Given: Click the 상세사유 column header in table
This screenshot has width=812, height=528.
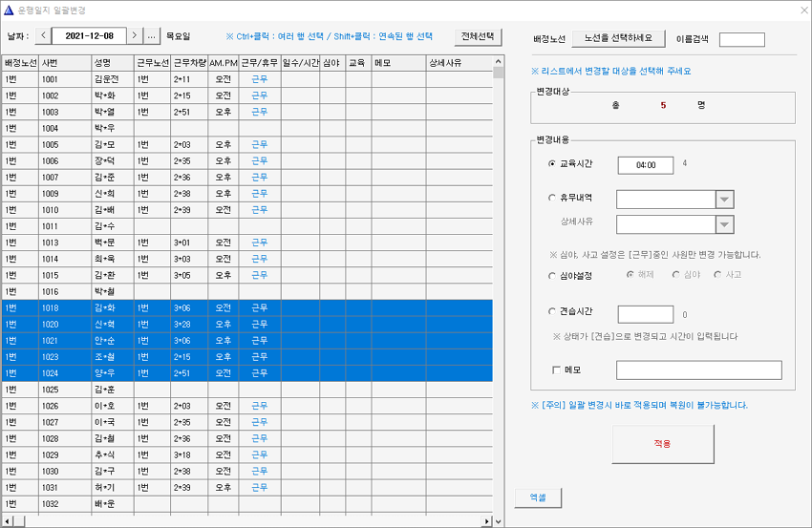Looking at the screenshot, I should click(459, 63).
